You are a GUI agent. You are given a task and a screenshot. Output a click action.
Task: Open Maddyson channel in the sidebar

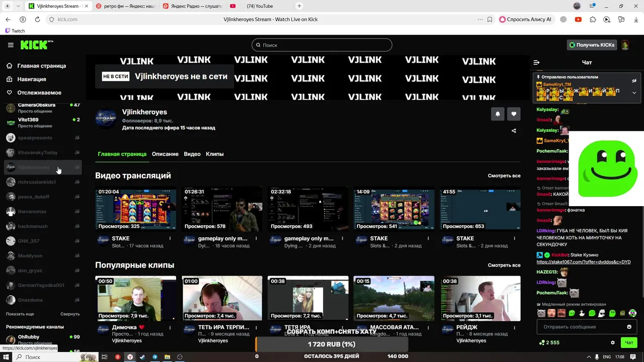point(43,256)
